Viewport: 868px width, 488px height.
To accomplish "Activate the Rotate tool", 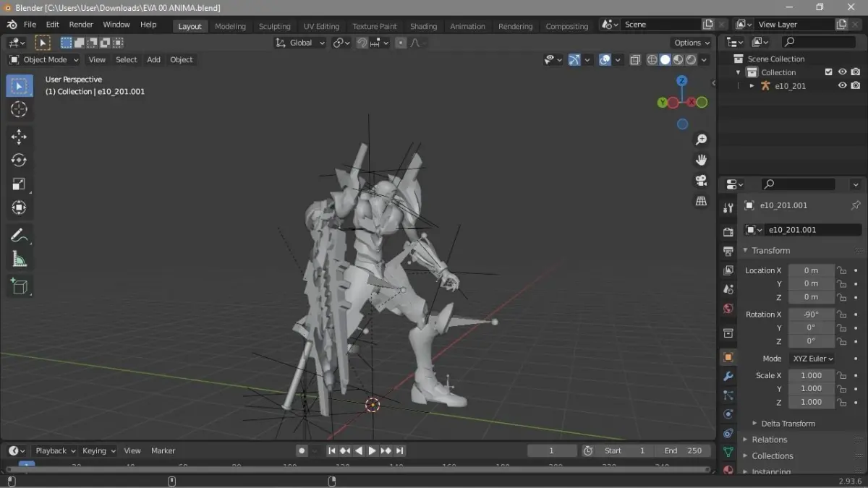I will pos(20,160).
